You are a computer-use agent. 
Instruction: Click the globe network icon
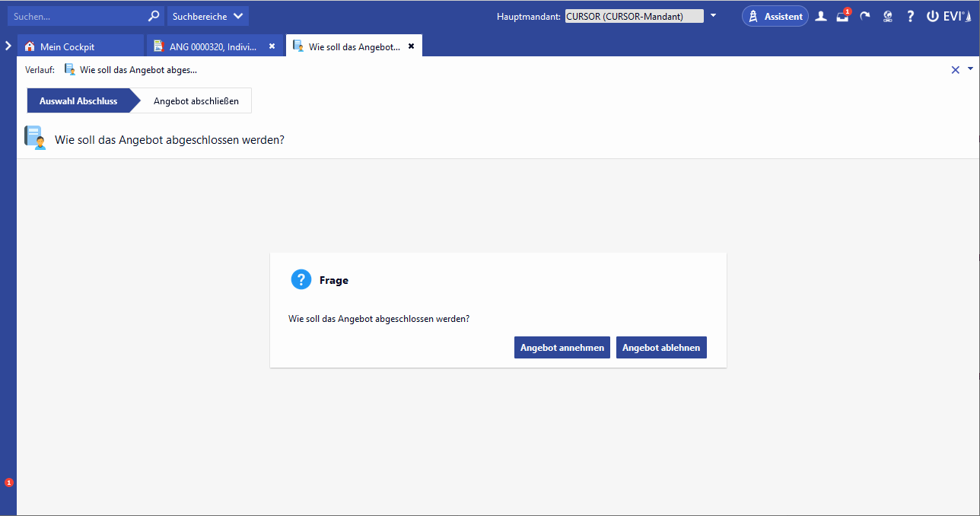(887, 16)
